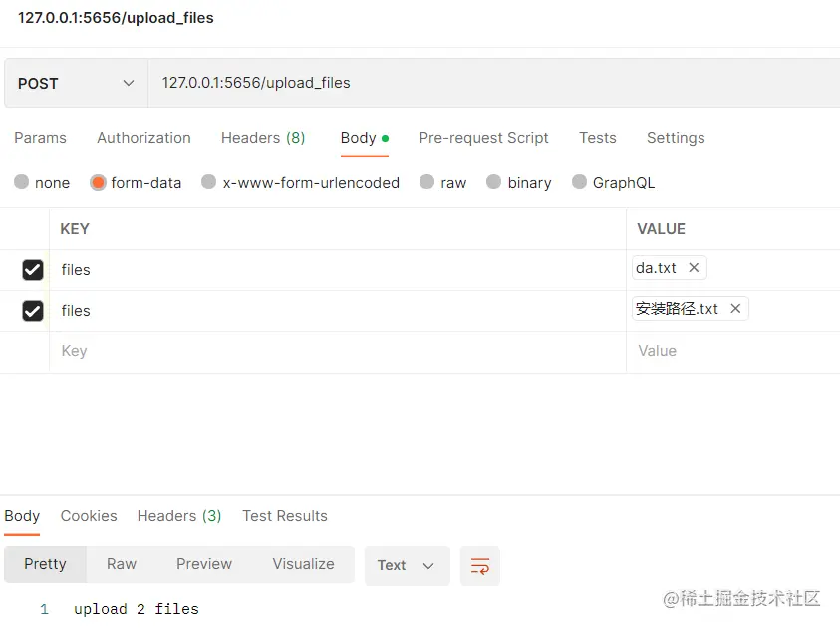Toggle the word wrap icon in the response toolbar

[x=479, y=566]
